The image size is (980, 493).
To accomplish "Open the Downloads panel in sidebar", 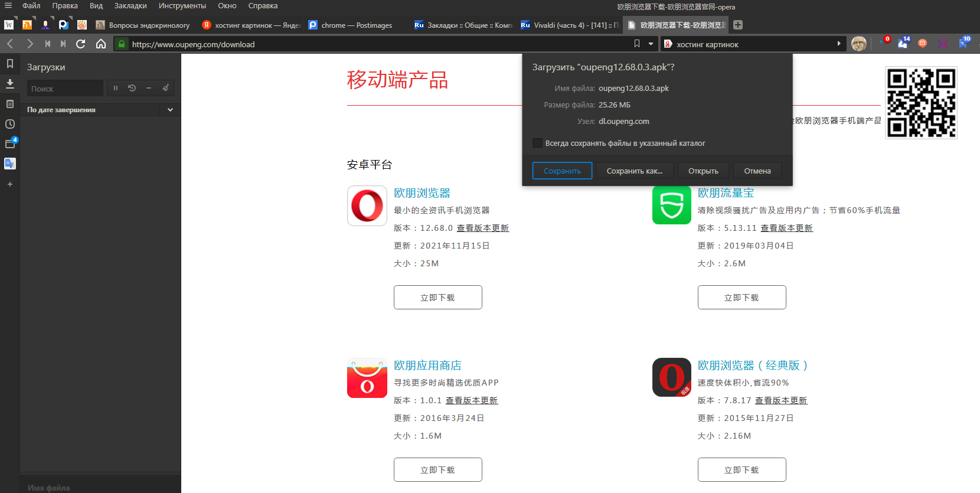I will click(10, 83).
